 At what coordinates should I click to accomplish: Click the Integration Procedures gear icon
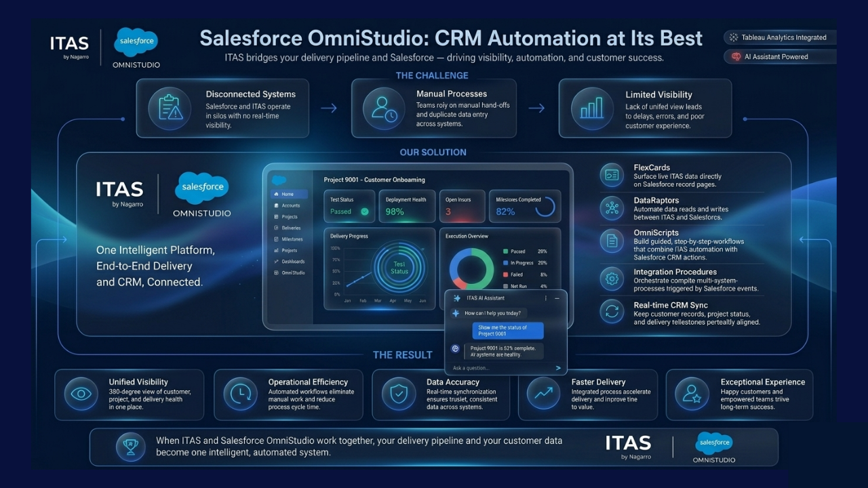pos(612,279)
